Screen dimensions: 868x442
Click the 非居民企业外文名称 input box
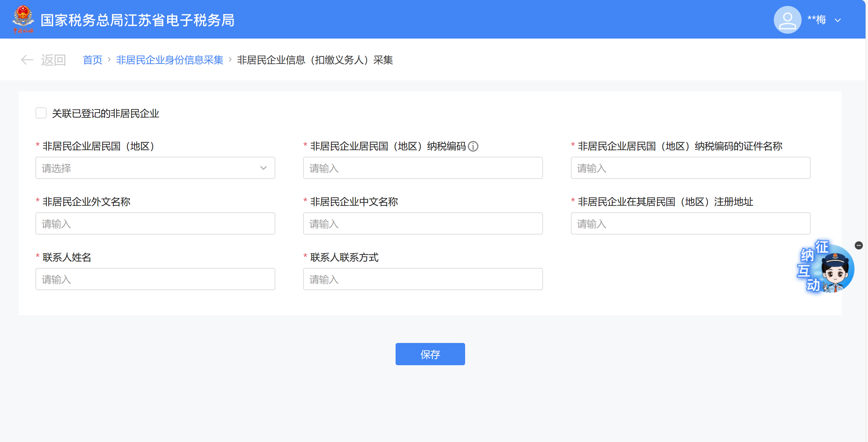coord(155,224)
